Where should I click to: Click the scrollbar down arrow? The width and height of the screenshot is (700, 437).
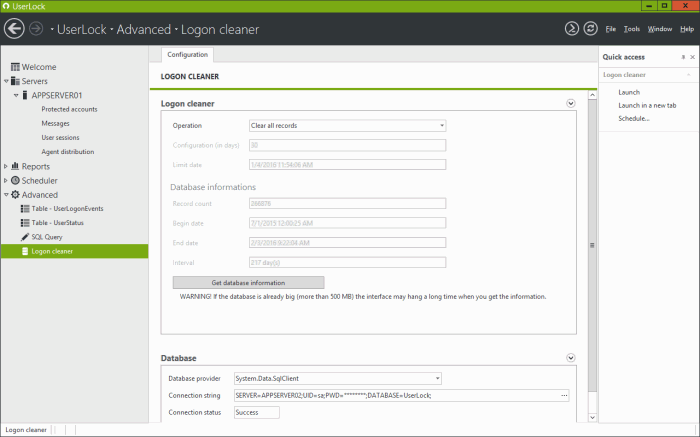(592, 418)
